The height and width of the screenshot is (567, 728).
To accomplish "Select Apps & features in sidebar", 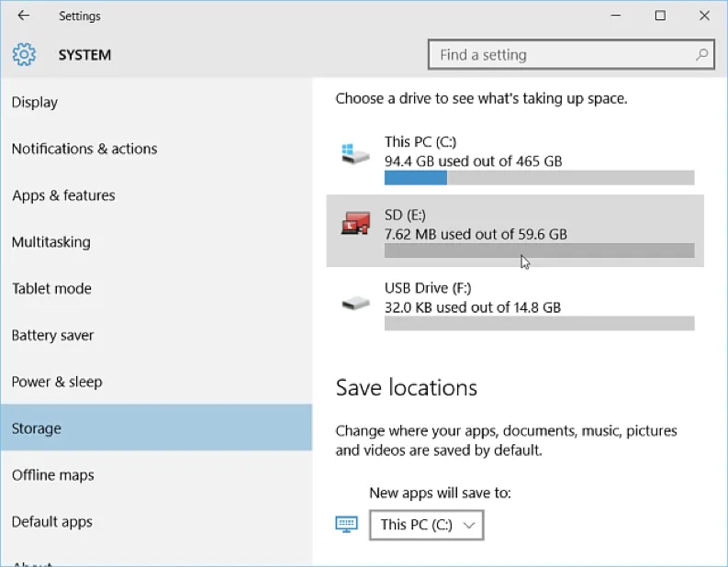I will (63, 195).
